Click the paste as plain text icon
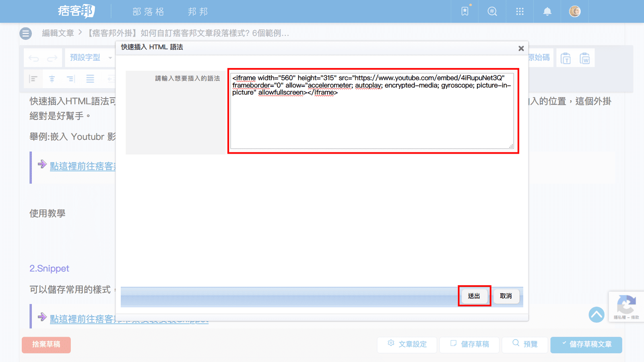The width and height of the screenshot is (644, 362). pos(566,59)
